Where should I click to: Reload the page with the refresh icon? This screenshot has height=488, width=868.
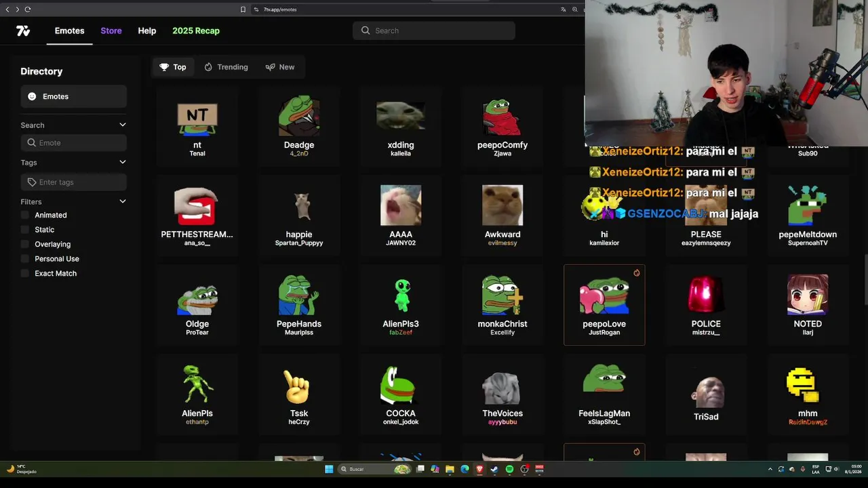[x=28, y=9]
